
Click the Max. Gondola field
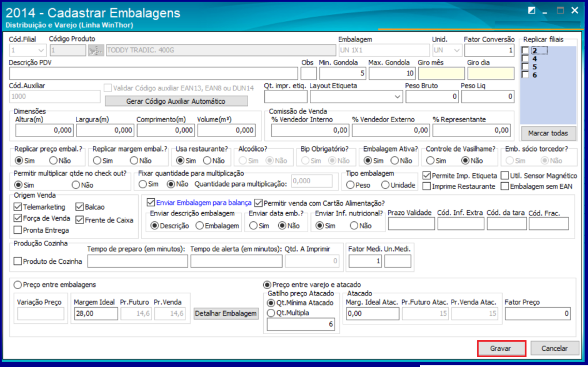[x=392, y=74]
